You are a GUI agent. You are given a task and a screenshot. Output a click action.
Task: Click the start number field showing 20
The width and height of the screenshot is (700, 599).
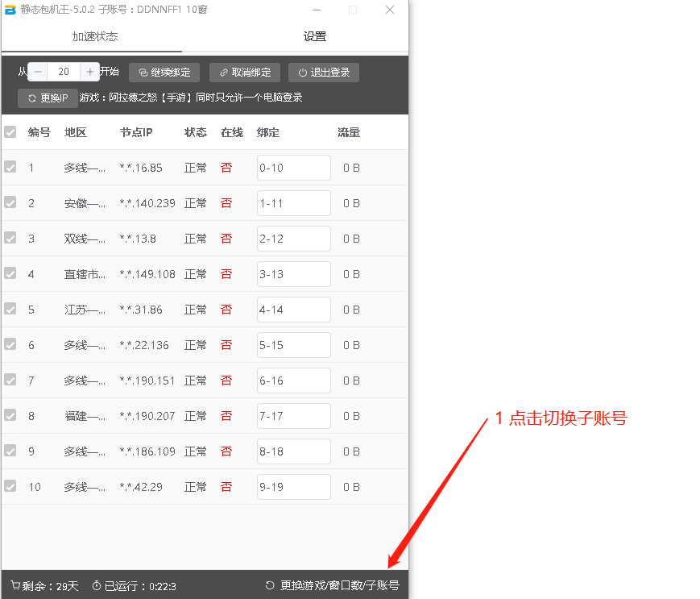click(x=64, y=72)
